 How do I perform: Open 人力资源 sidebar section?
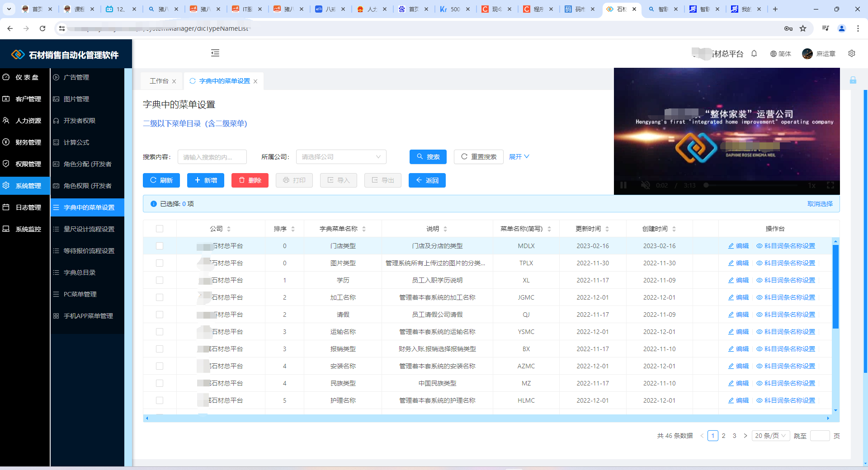(25, 121)
